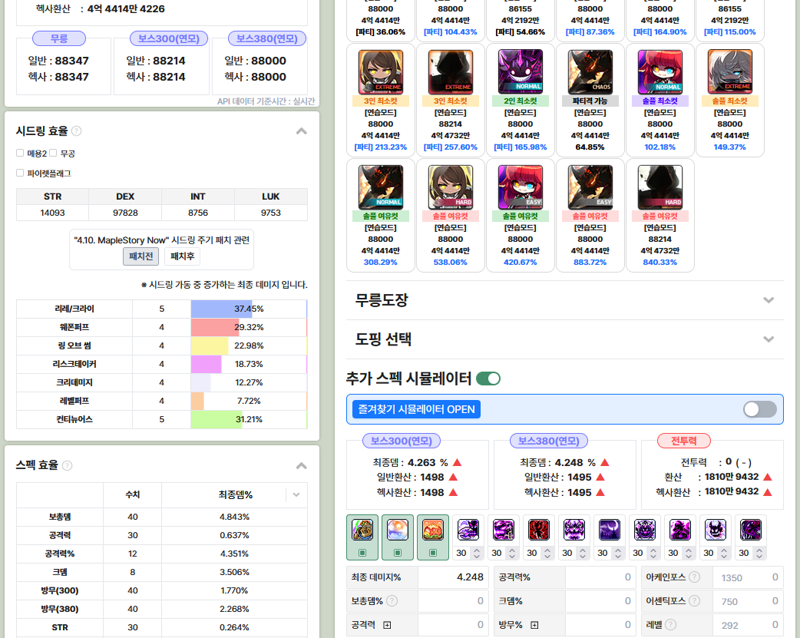Open the Normal boss card showing 308.29%
The width and height of the screenshot is (800, 638).
point(381,215)
